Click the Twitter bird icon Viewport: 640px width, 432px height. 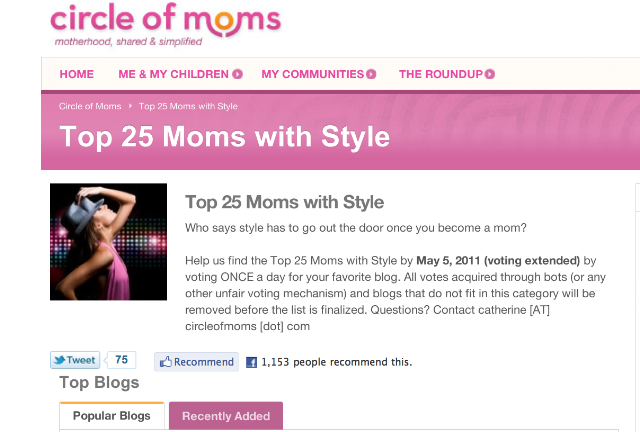[x=60, y=361]
